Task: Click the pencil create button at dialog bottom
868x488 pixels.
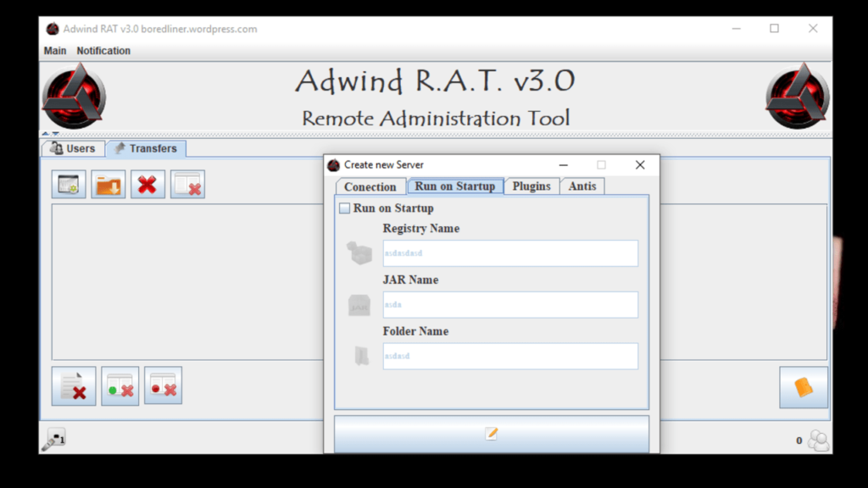Action: point(492,434)
